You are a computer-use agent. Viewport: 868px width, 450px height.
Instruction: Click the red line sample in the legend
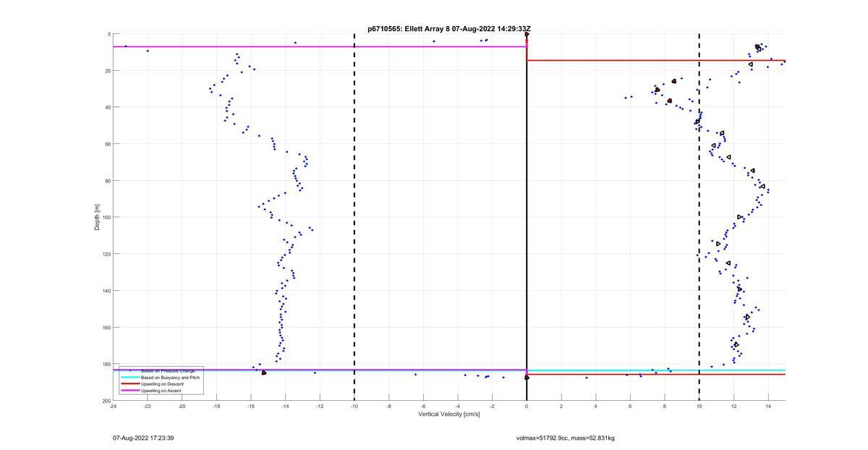coord(129,384)
